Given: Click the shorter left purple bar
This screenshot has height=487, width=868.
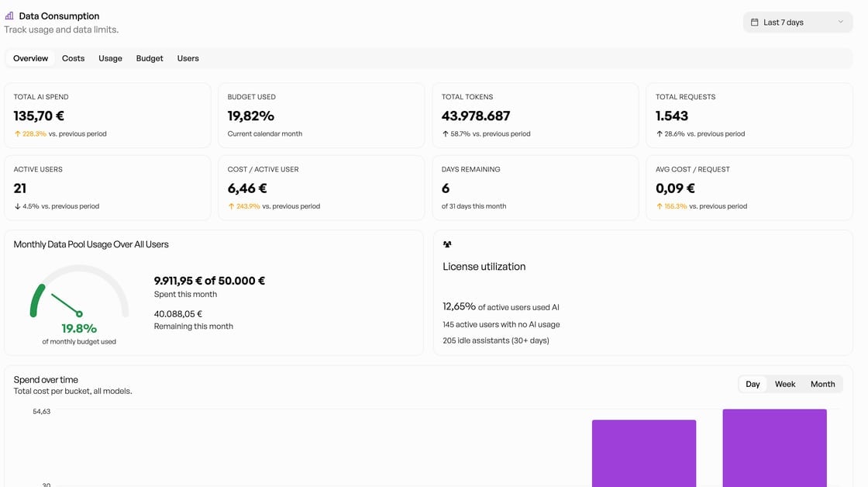Looking at the screenshot, I should [x=644, y=453].
